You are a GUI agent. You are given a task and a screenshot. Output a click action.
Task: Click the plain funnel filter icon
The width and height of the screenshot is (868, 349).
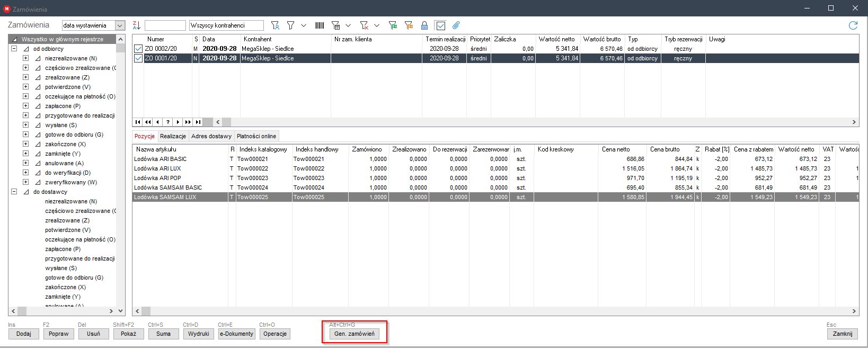(291, 25)
